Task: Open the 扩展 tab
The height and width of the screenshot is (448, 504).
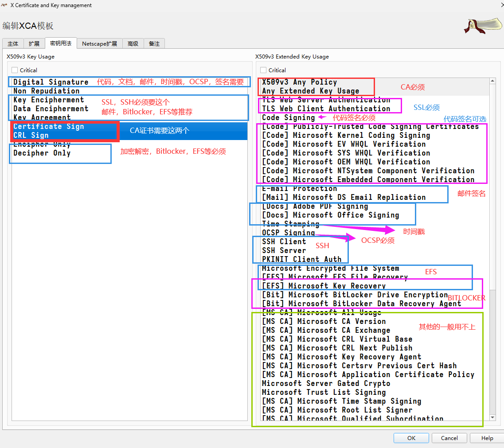Action: pyautogui.click(x=34, y=43)
